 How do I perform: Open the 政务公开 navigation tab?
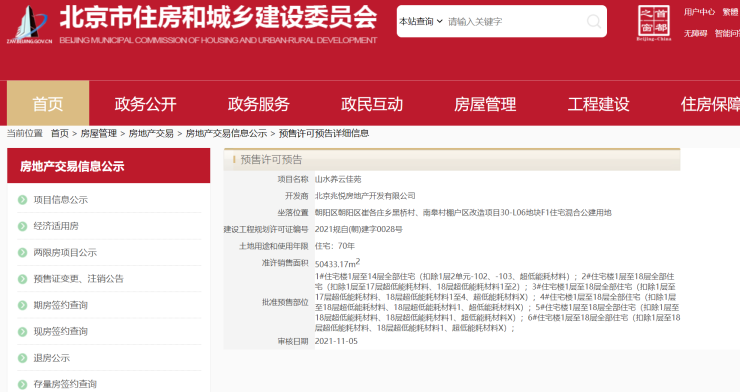tap(145, 104)
